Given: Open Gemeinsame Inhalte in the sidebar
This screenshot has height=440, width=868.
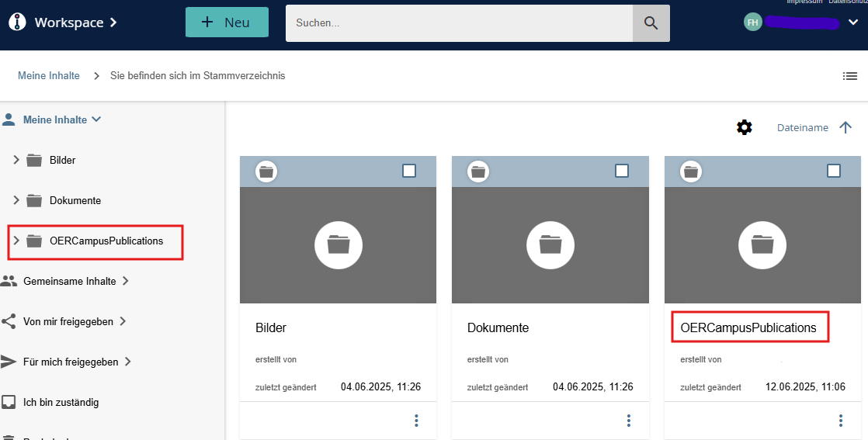Looking at the screenshot, I should click(70, 281).
